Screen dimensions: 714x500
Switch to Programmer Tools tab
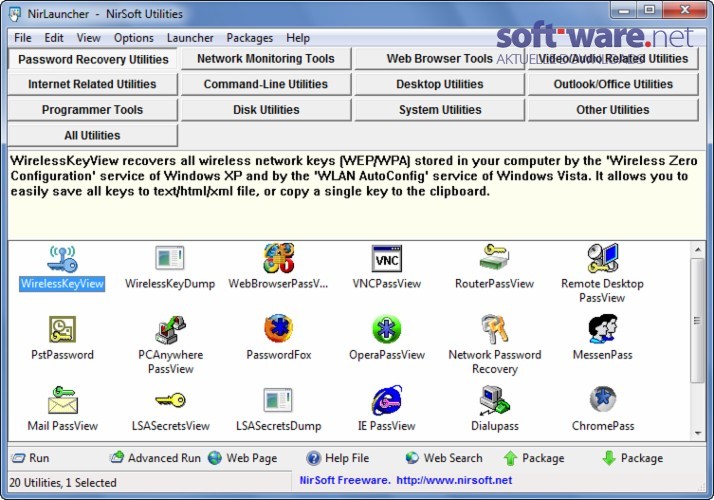pyautogui.click(x=92, y=110)
